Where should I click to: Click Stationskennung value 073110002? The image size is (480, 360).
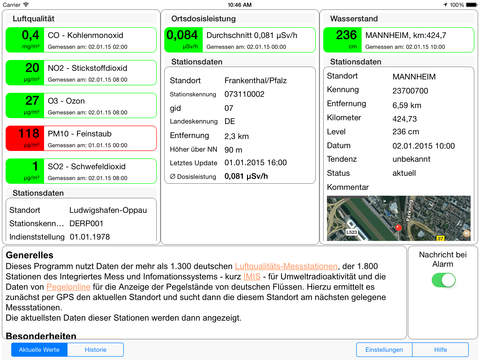[x=244, y=94]
